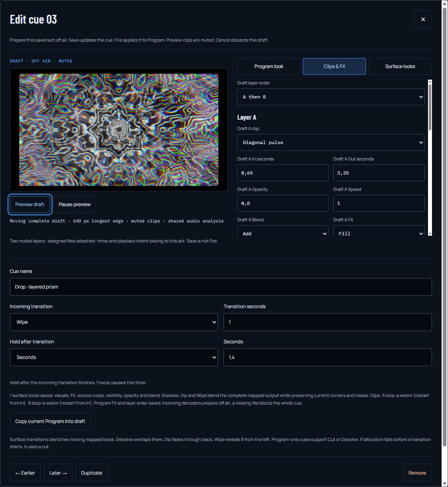
Task: Duplicate this cue
Action: point(92,473)
